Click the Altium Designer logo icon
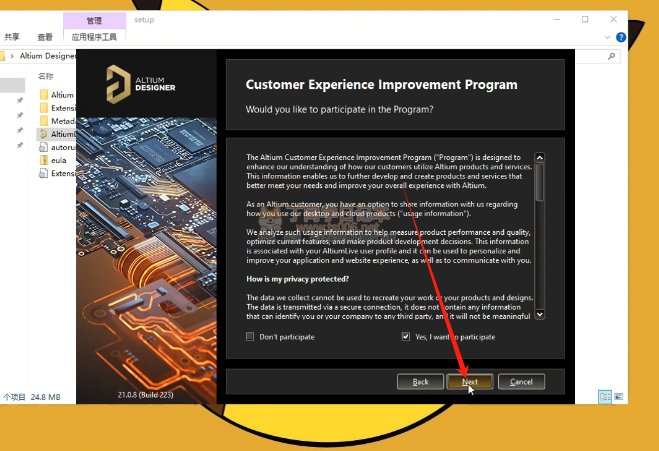Viewport: 659px width, 451px height. click(118, 84)
